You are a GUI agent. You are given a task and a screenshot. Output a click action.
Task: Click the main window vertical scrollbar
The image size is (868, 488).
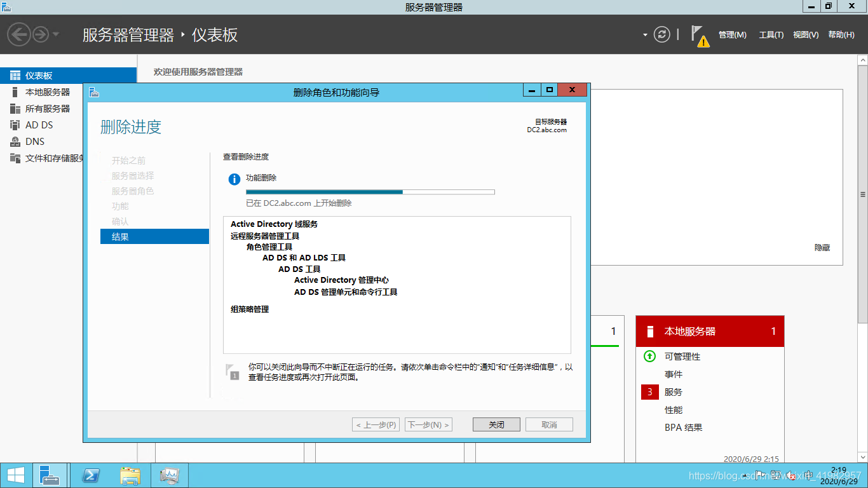862,194
